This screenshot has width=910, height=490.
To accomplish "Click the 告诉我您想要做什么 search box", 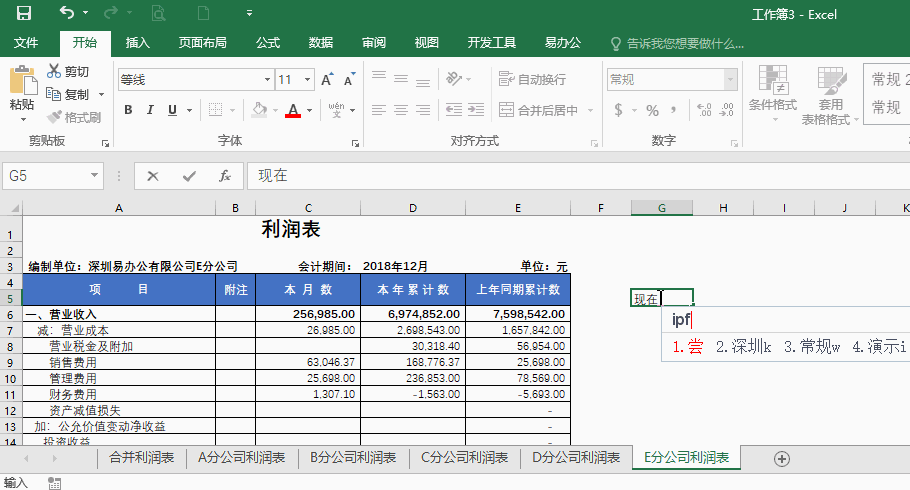I will [x=677, y=44].
